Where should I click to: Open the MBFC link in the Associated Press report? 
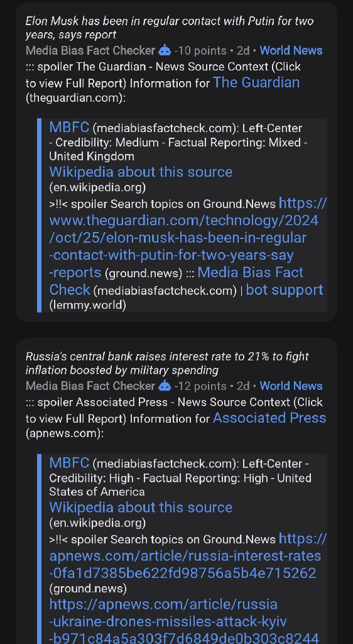[x=69, y=462]
